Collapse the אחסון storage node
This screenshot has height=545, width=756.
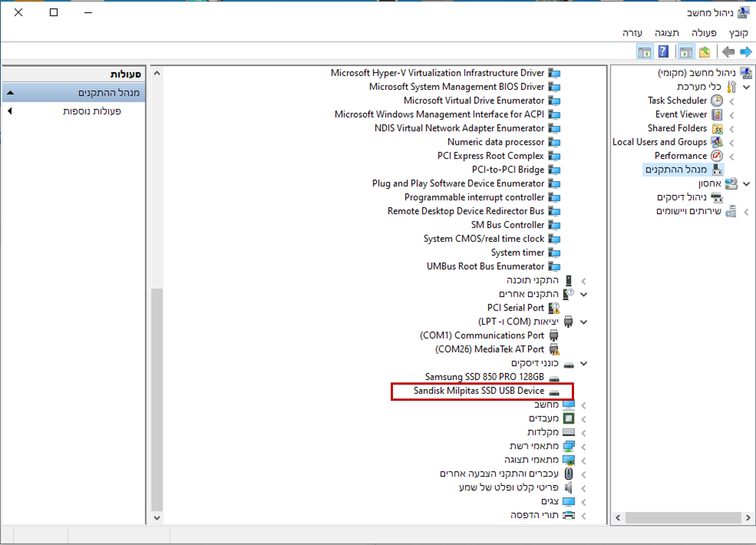[747, 184]
